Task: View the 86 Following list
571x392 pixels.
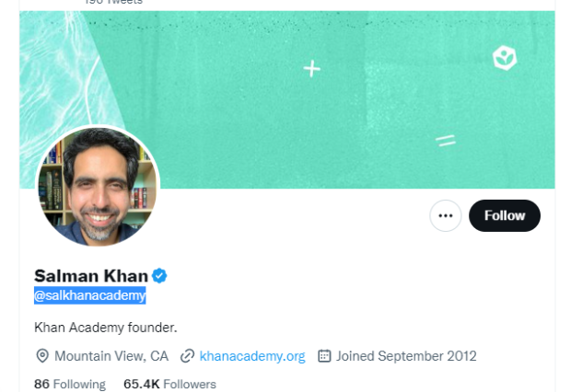Action: [70, 384]
